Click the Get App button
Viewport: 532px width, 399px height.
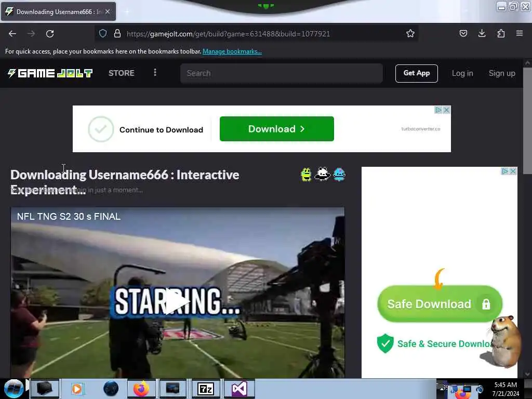416,73
